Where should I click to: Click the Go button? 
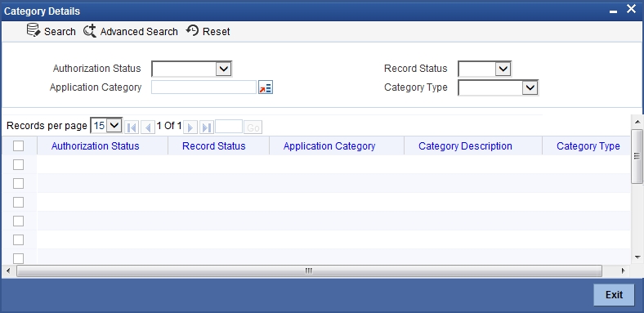[x=253, y=127]
